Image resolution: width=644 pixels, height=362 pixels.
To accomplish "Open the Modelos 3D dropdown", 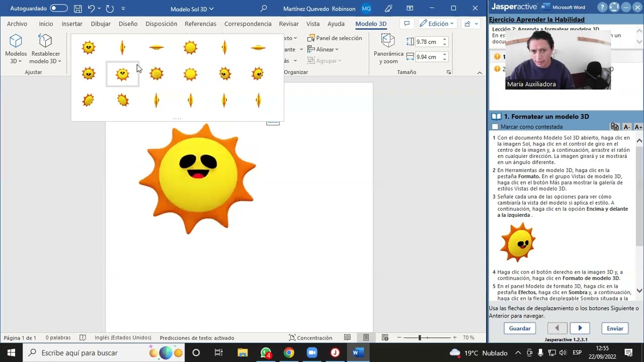I will [16, 49].
